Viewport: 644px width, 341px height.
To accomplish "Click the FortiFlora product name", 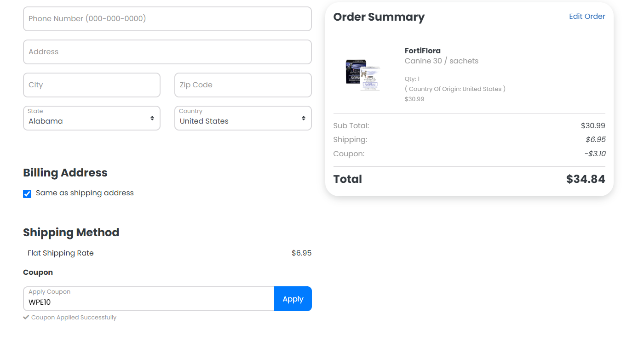I will pos(422,51).
